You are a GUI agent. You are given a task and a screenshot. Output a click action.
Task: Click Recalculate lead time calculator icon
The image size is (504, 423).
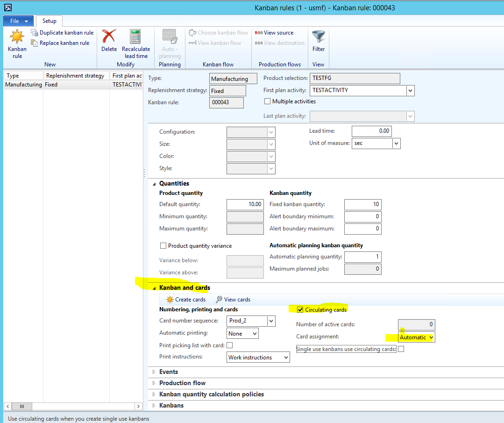tap(135, 36)
